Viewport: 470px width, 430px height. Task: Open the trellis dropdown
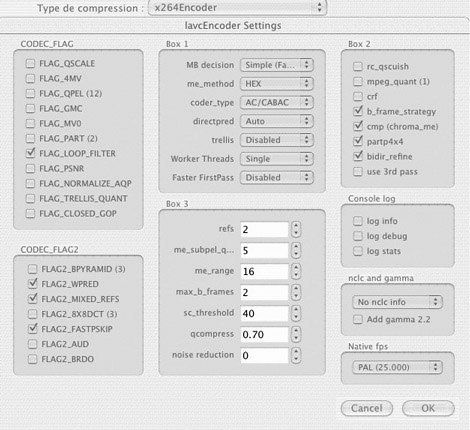(x=277, y=140)
